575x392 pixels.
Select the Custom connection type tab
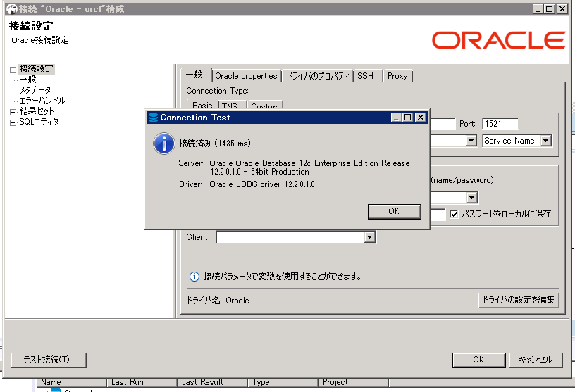[265, 106]
